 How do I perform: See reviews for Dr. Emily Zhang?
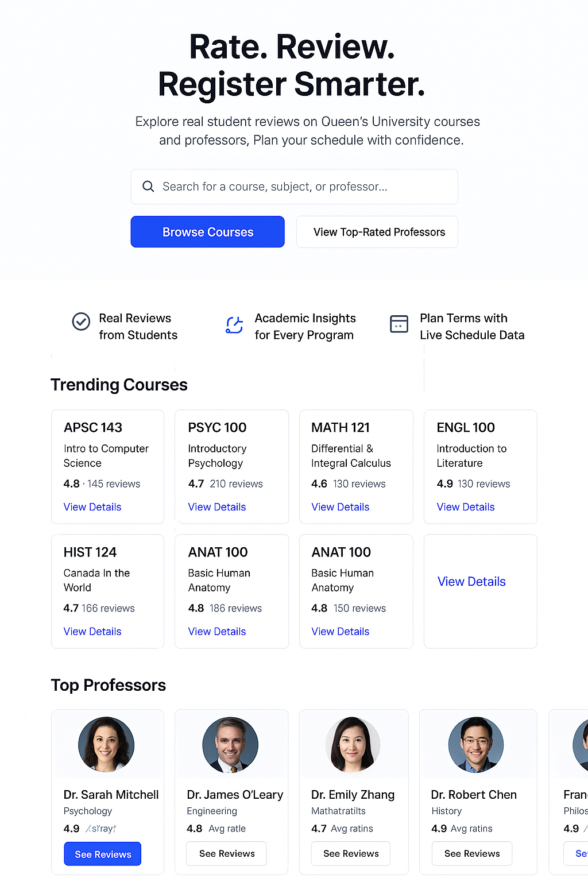tap(351, 853)
